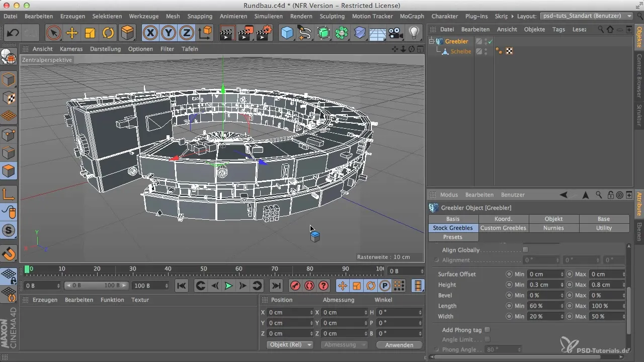Enable the Texture mode icon
Image resolution: width=644 pixels, height=362 pixels.
(9, 98)
